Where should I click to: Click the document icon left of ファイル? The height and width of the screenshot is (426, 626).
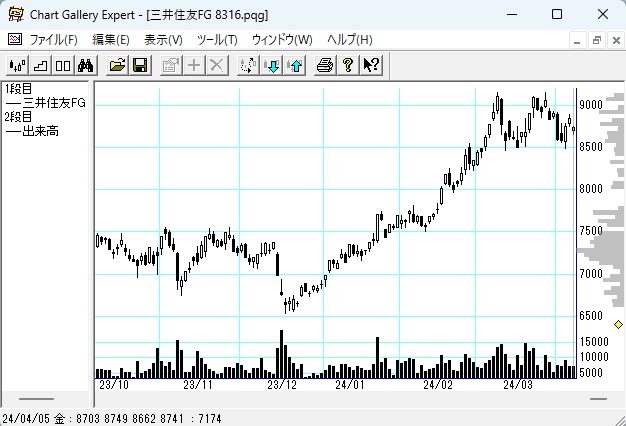[x=14, y=40]
